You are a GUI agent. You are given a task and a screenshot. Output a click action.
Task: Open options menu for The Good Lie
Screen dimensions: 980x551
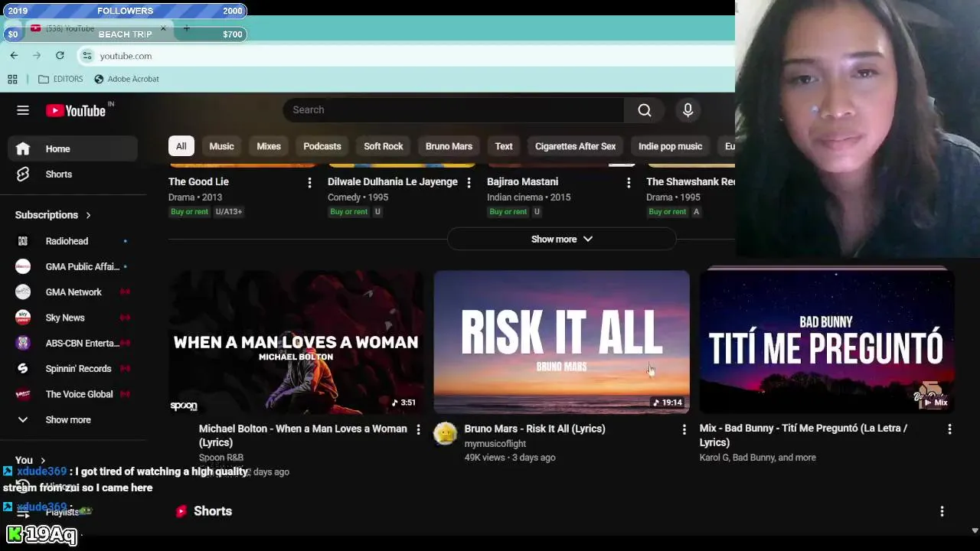click(309, 182)
